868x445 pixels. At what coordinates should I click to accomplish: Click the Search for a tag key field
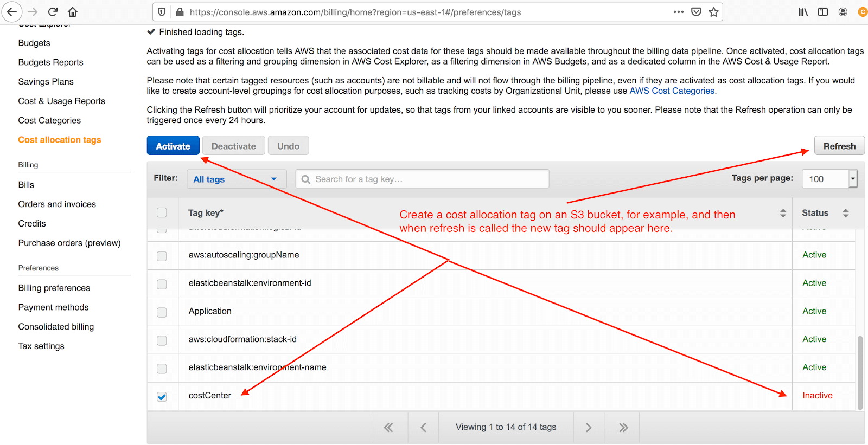423,179
